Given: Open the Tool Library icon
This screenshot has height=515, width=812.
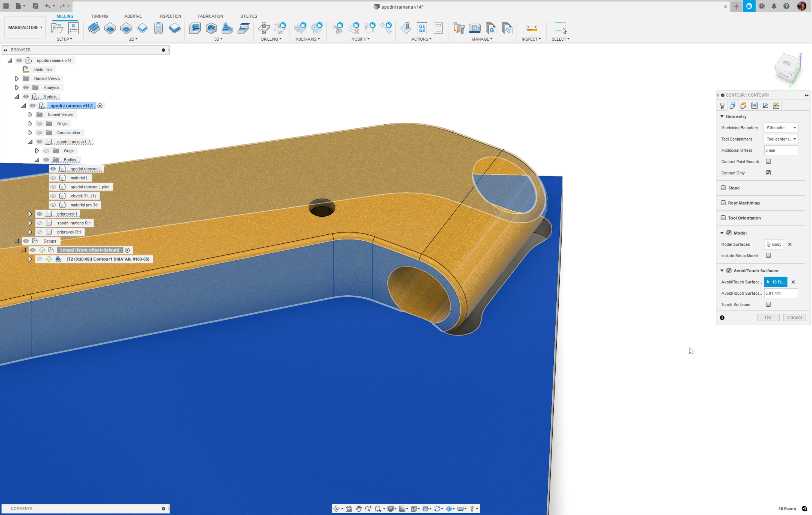Looking at the screenshot, I should coord(458,28).
